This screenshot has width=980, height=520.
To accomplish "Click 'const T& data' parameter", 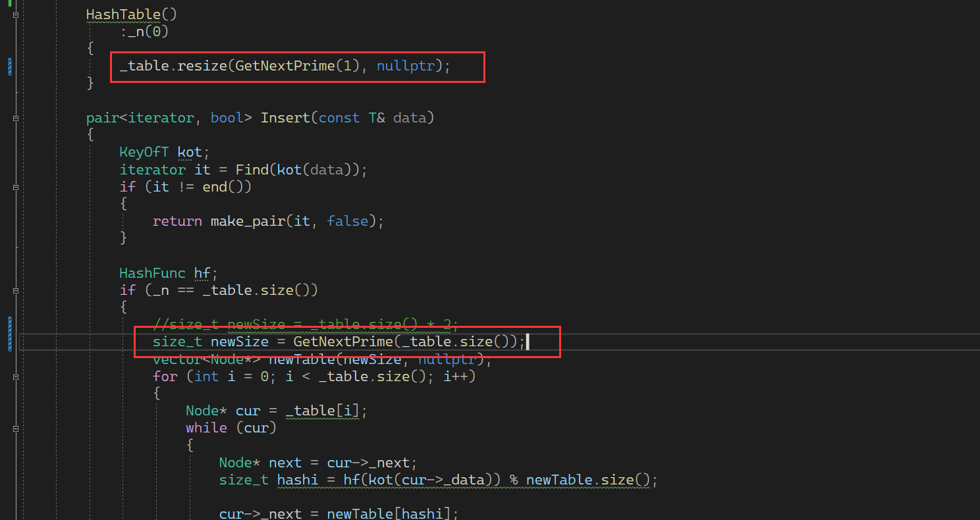I will (x=372, y=118).
